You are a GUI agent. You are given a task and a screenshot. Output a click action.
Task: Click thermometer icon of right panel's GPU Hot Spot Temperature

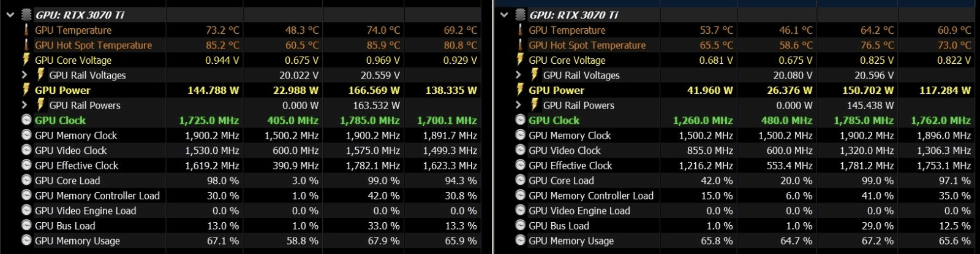coord(521,45)
